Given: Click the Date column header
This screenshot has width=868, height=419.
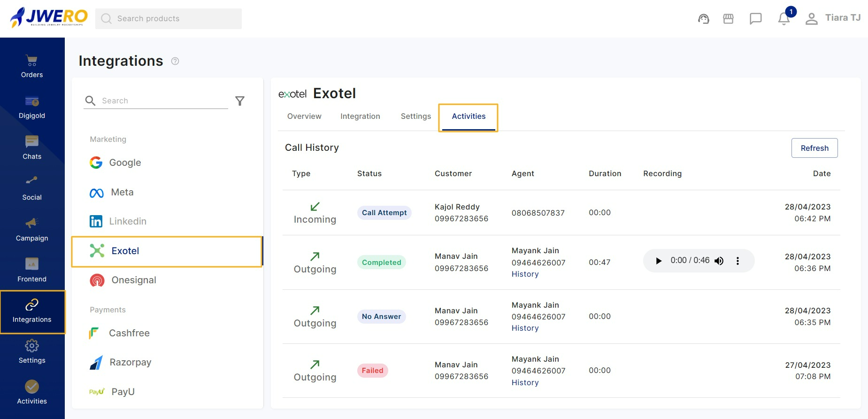Looking at the screenshot, I should (x=822, y=173).
